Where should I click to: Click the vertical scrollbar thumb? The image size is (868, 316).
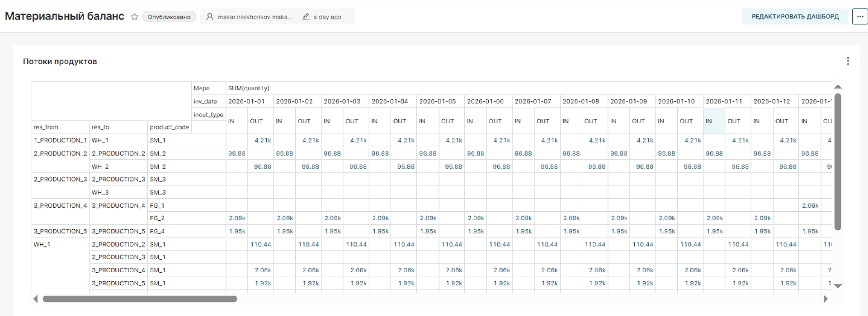837,162
